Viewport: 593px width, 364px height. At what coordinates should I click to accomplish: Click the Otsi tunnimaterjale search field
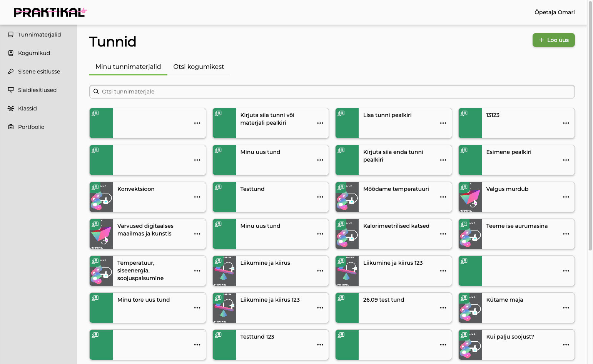332,92
